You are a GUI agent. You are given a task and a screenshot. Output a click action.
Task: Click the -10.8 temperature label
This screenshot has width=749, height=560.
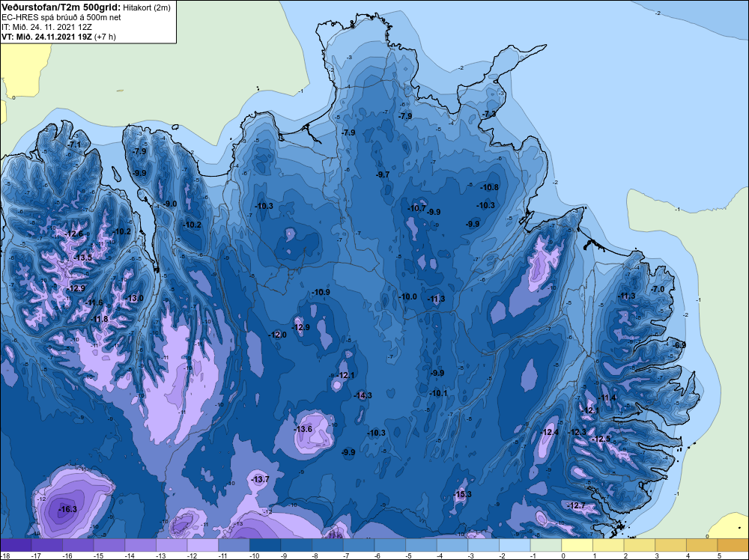point(490,187)
